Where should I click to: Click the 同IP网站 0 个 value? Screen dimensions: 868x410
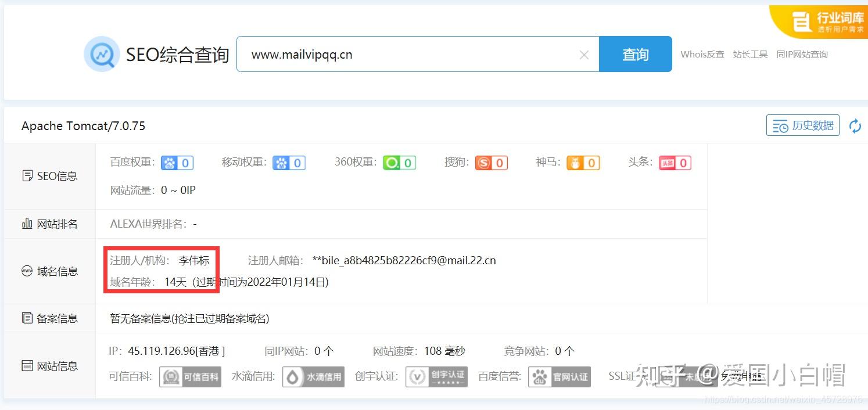[324, 351]
